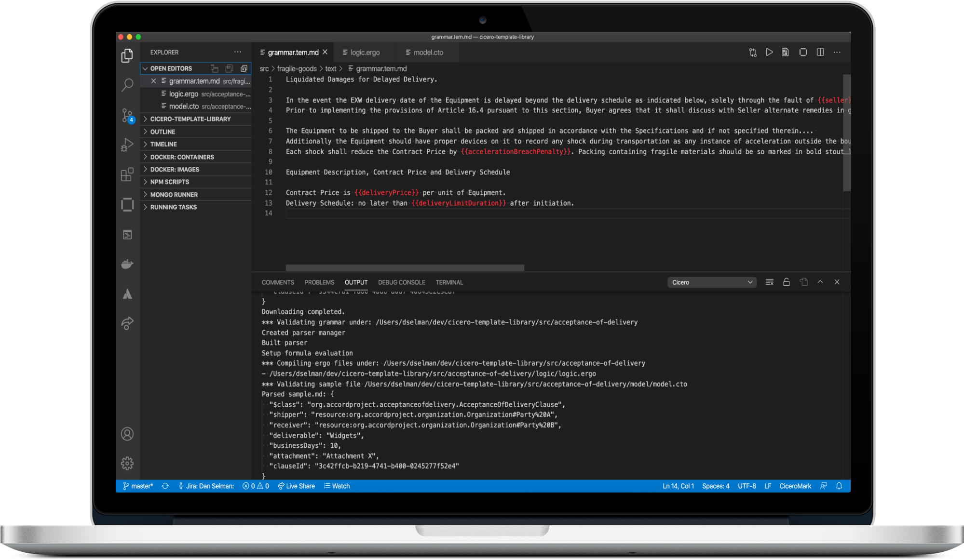Select the OUTPUT tab in panel
This screenshot has height=560, width=964.
355,282
